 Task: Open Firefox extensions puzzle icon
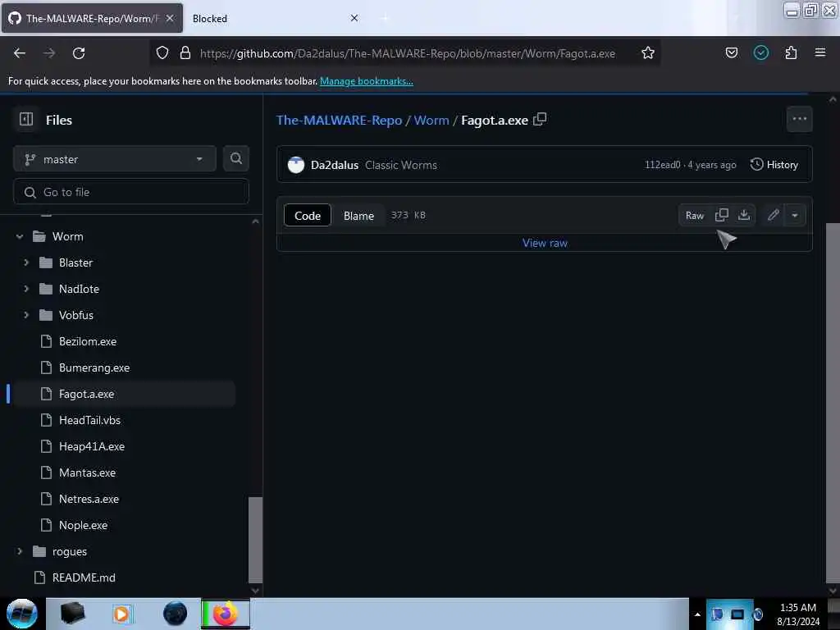tap(791, 53)
